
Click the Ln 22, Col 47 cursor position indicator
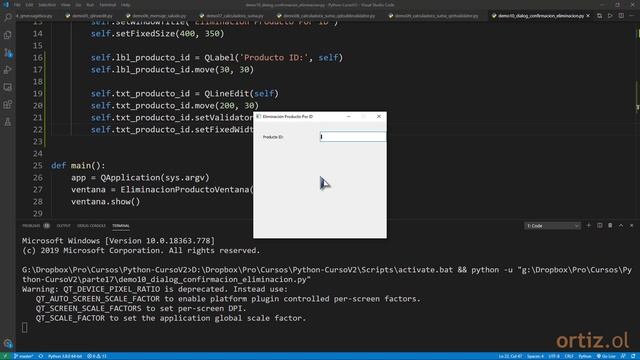[x=510, y=356]
